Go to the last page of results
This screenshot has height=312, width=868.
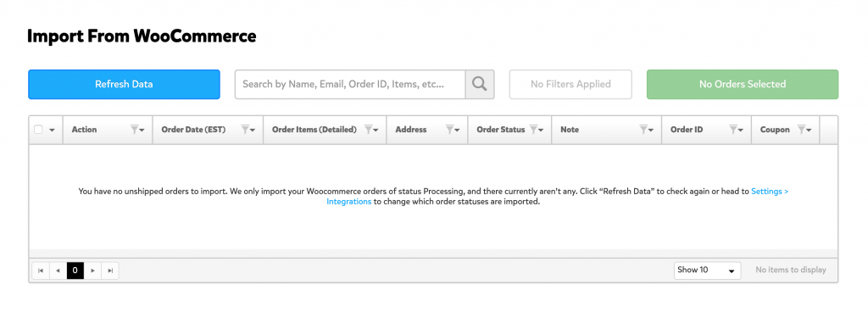pyautogui.click(x=110, y=270)
